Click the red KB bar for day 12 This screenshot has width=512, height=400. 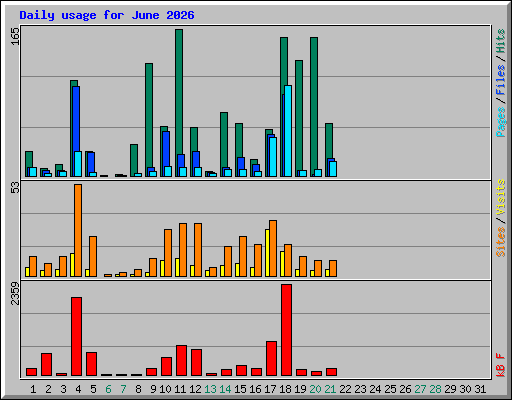coord(196,363)
